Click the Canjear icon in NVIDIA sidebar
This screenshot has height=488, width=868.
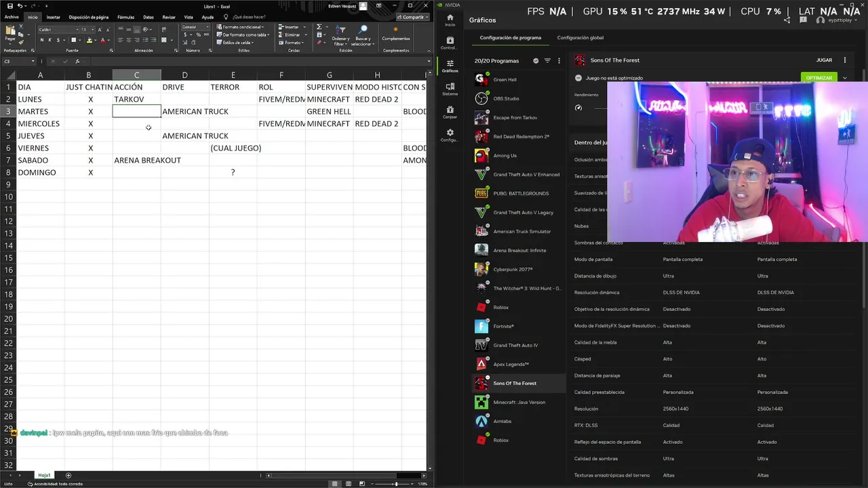coord(450,112)
